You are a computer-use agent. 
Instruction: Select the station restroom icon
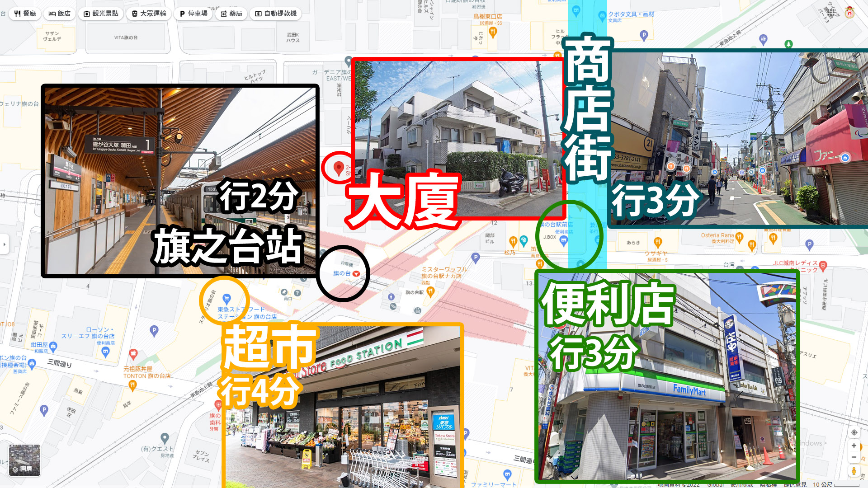coord(392,297)
